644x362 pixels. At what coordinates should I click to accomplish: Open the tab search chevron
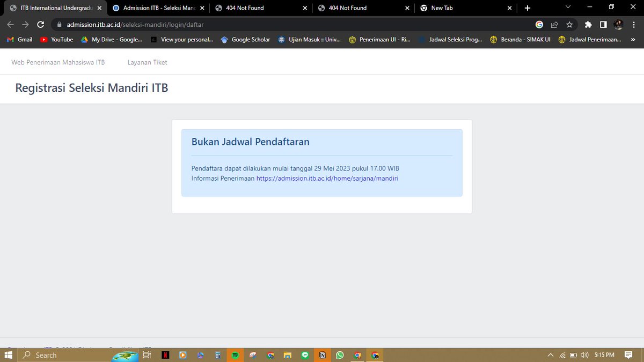click(x=568, y=8)
